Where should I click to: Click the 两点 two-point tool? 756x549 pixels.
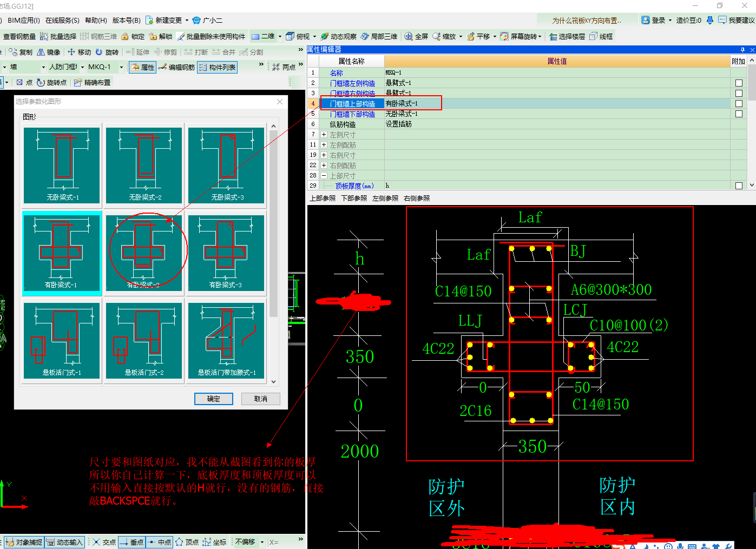tap(284, 67)
